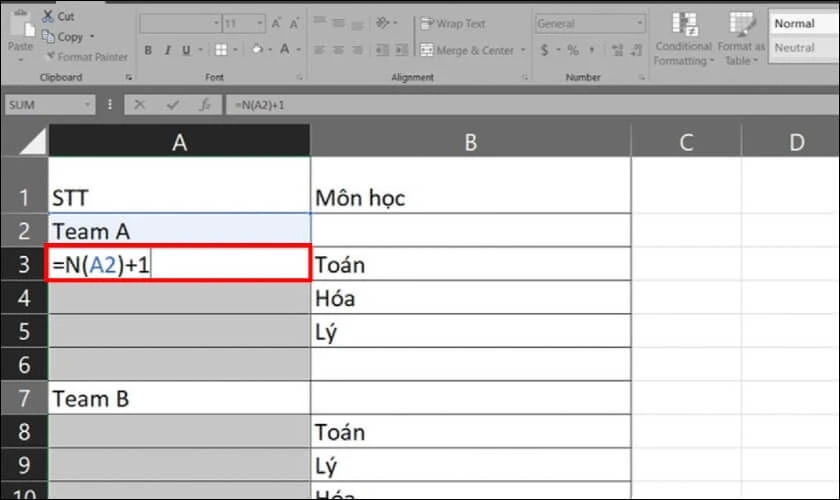Image resolution: width=840 pixels, height=500 pixels.
Task: Apply the Neutral cell style
Action: pyautogui.click(x=804, y=48)
